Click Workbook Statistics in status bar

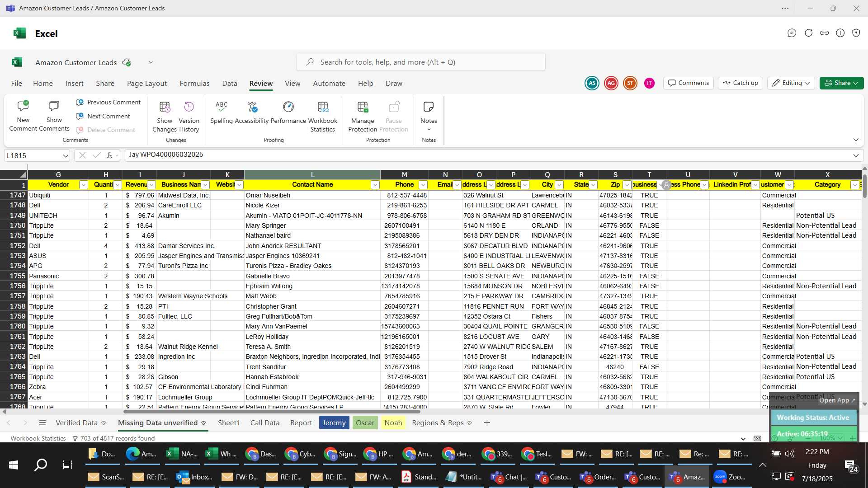(x=38, y=438)
